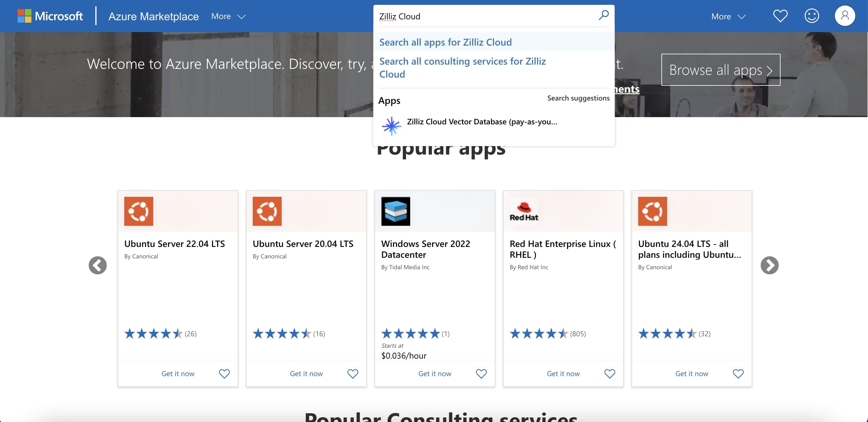The height and width of the screenshot is (422, 868).
Task: Click the $0.036/hour price text
Action: 404,356
